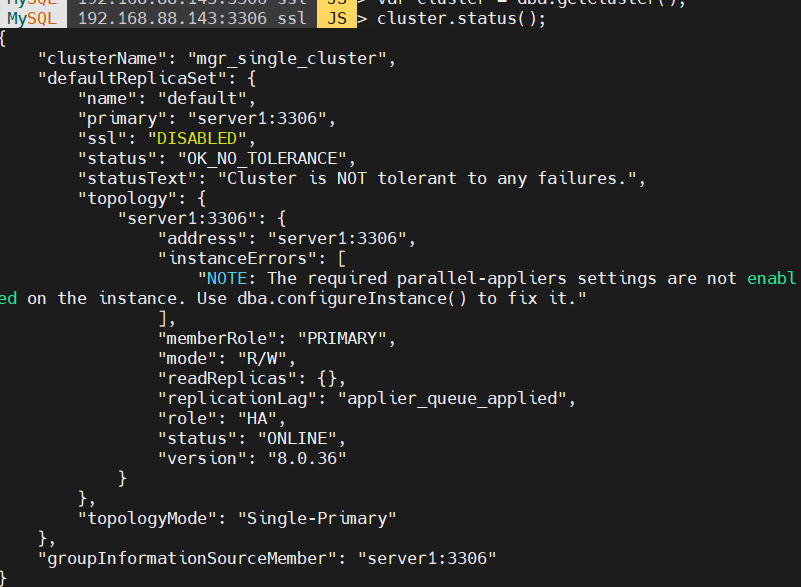Click the "R/W" mode value

262,358
